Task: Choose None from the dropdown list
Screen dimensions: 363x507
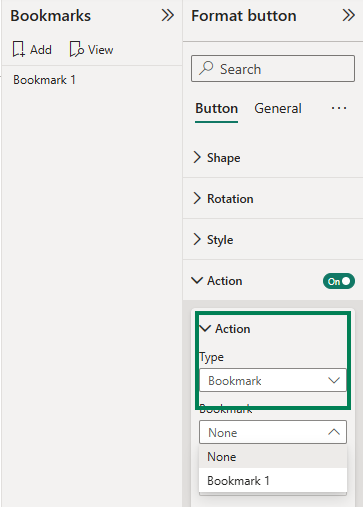Action: tap(273, 457)
